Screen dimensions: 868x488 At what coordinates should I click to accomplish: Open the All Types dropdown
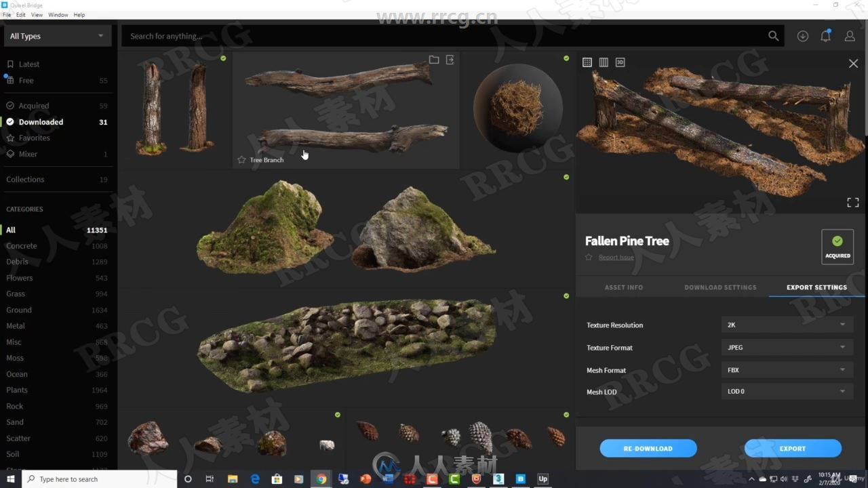pos(57,36)
